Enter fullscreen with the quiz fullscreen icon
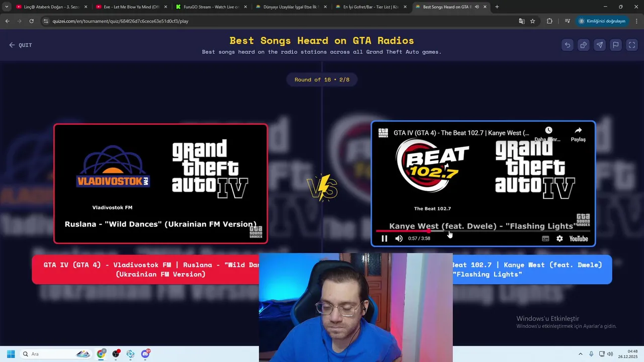644x362 pixels. (x=632, y=45)
